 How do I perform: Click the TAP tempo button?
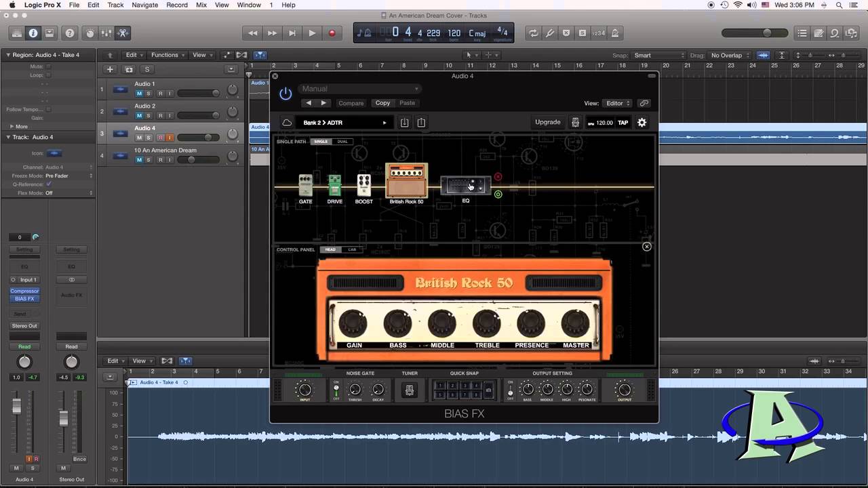[623, 123]
